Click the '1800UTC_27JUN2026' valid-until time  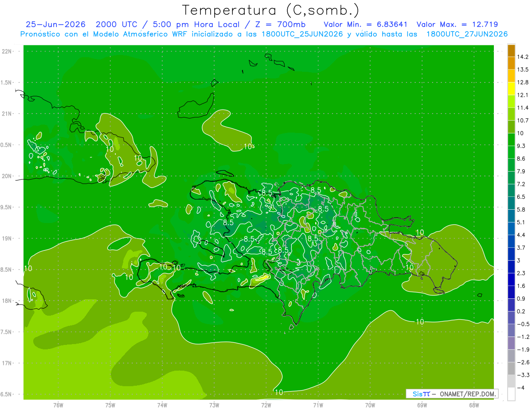coord(467,34)
